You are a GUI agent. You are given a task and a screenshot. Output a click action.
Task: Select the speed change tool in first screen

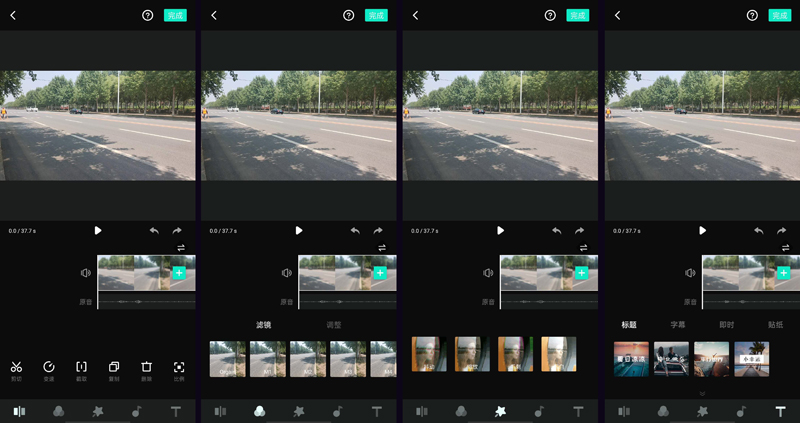click(x=48, y=367)
